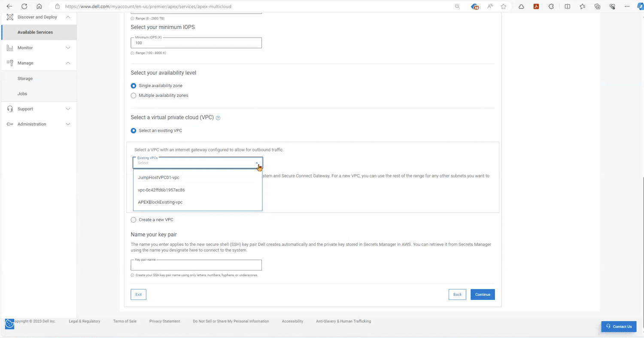Screen dimensions: 644x338
Task: Open the Accessibility footer link
Action: [x=292, y=321]
